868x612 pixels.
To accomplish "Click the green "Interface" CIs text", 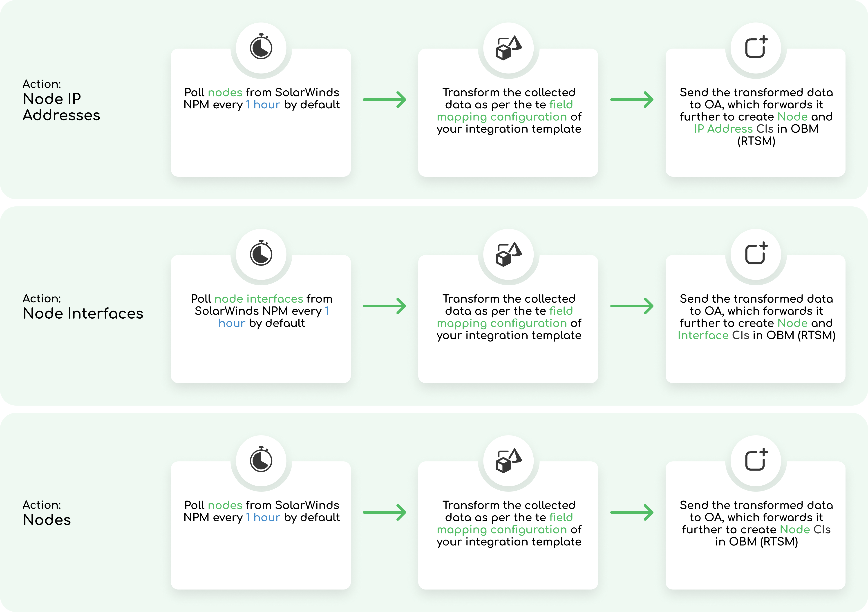I will pyautogui.click(x=703, y=335).
